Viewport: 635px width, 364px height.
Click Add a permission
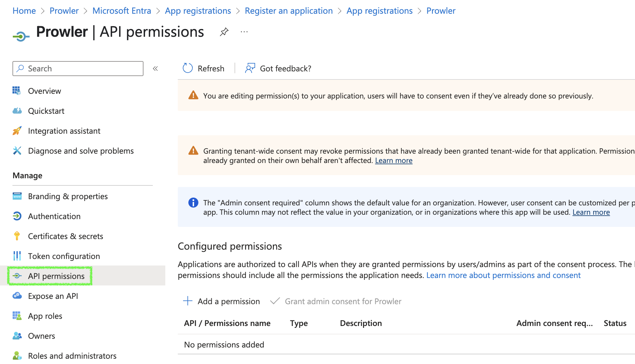click(x=221, y=301)
